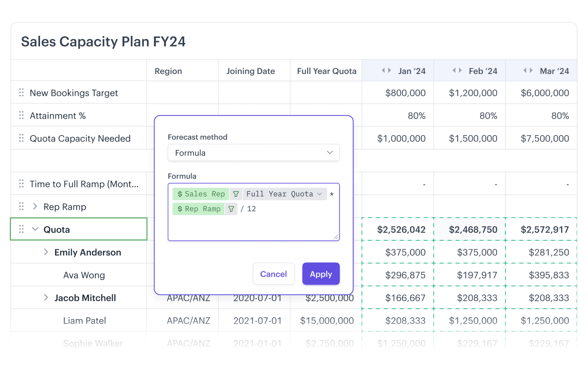Click the drag handle beside New Bookings Target
Image resolution: width=588 pixels, height=377 pixels.
pos(21,93)
